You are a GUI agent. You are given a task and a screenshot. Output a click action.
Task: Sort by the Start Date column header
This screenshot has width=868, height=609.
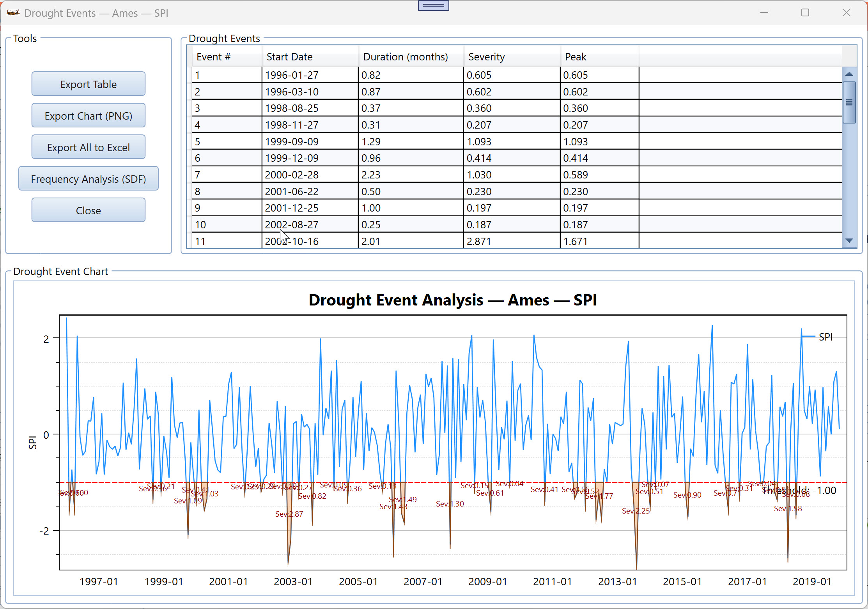pos(310,57)
